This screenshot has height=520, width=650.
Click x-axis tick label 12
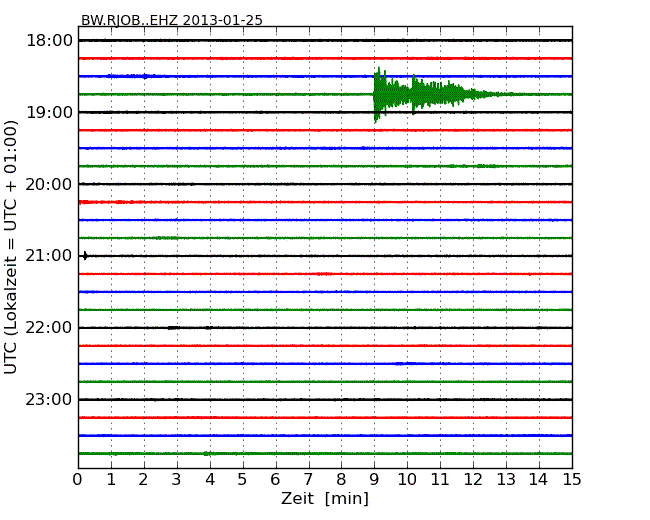tap(473, 479)
